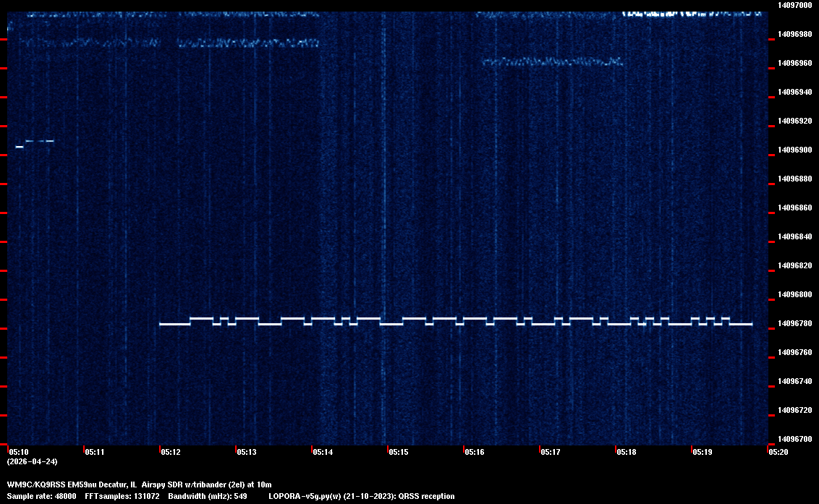This screenshot has height=504, width=819.
Task: Select the 14096780 frequency scale label
Action: pyautogui.click(x=794, y=323)
